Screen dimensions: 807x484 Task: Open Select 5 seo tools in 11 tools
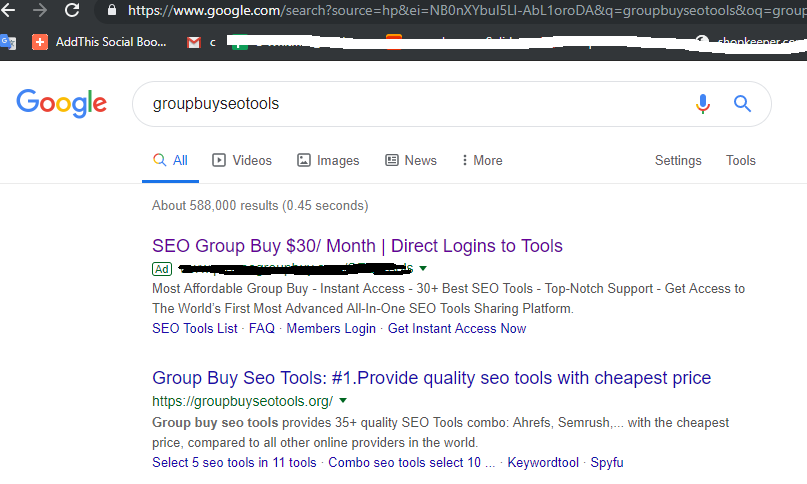(234, 462)
